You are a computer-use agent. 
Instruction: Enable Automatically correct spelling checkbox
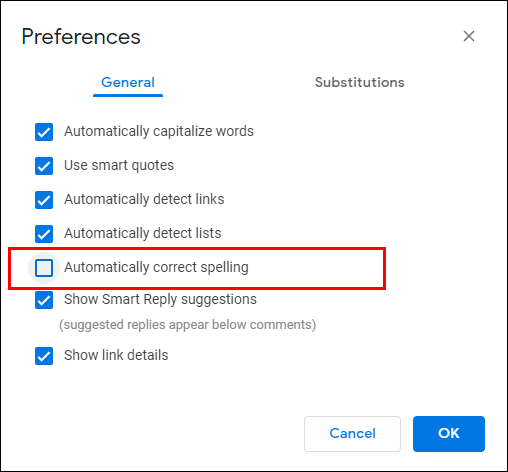click(44, 268)
